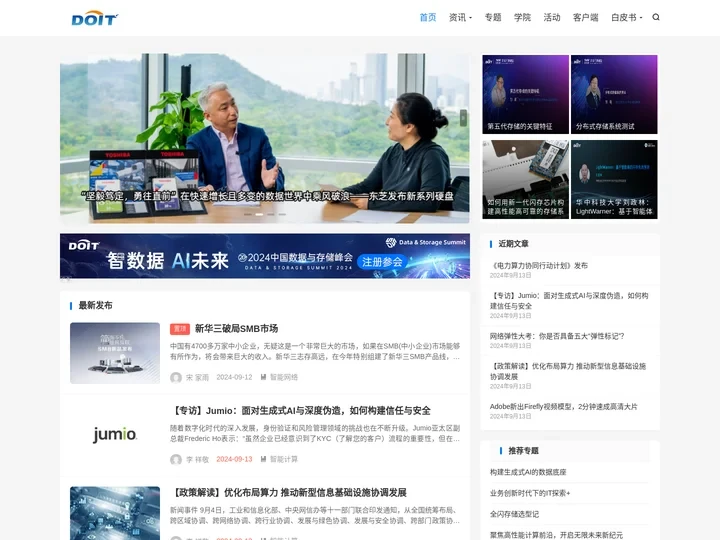Image resolution: width=720 pixels, height=540 pixels.
Task: Open 全闪存储选型记 topic
Action: coord(514,514)
